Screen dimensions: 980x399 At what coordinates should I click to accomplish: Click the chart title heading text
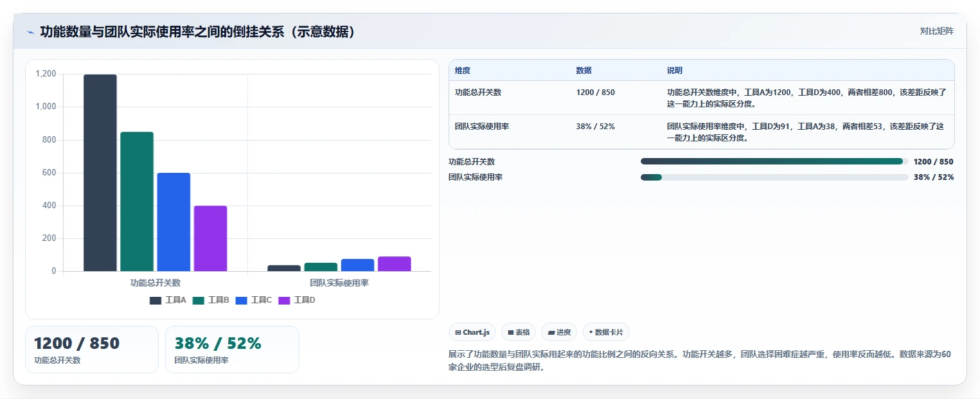pyautogui.click(x=198, y=32)
